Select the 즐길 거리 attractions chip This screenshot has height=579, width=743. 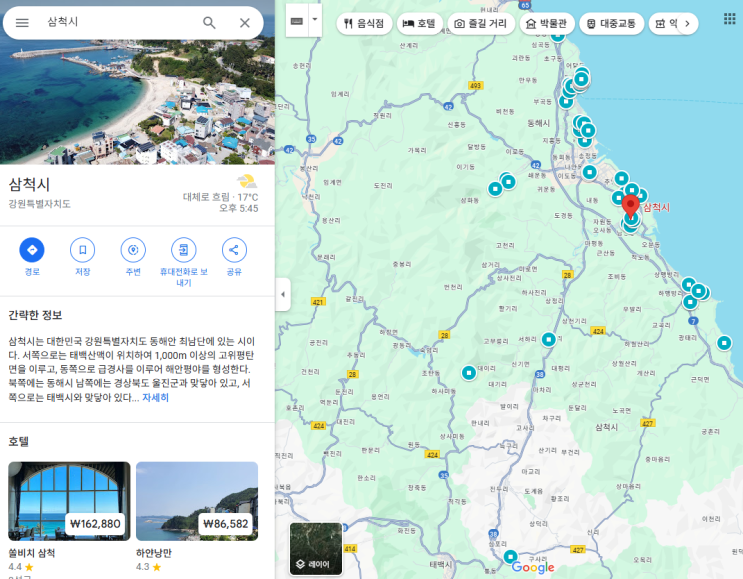tap(481, 23)
